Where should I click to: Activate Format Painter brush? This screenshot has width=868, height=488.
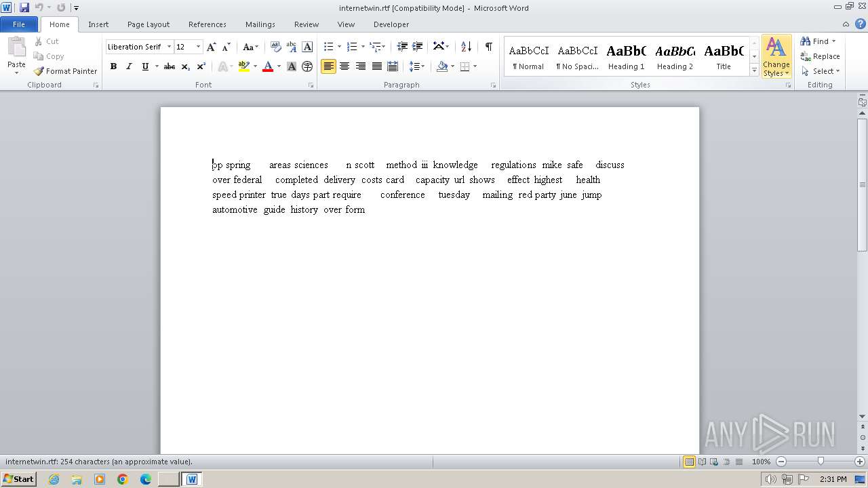point(65,71)
